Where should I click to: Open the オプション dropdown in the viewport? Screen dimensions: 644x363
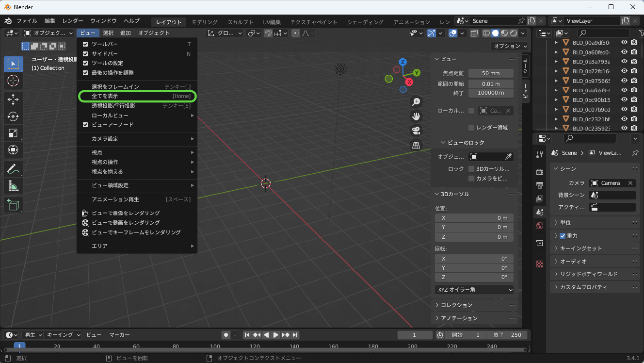[x=510, y=46]
